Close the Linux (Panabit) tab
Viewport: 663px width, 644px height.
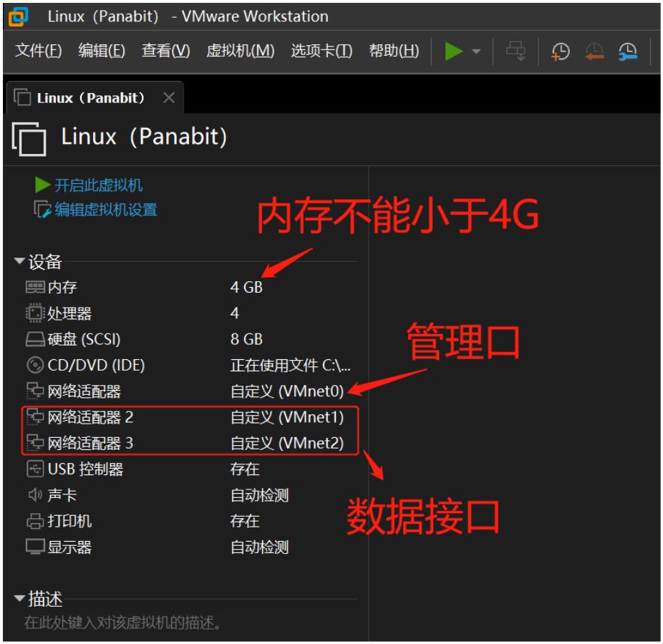coord(169,97)
